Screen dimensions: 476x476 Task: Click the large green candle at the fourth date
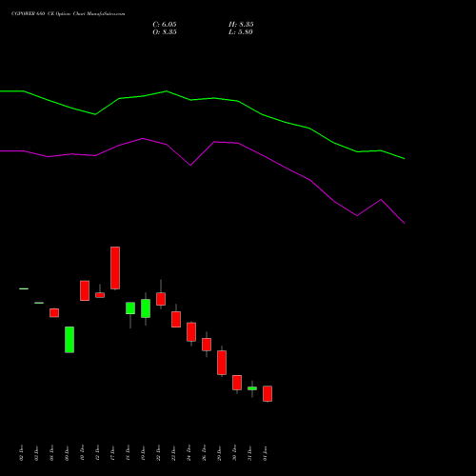(x=69, y=340)
